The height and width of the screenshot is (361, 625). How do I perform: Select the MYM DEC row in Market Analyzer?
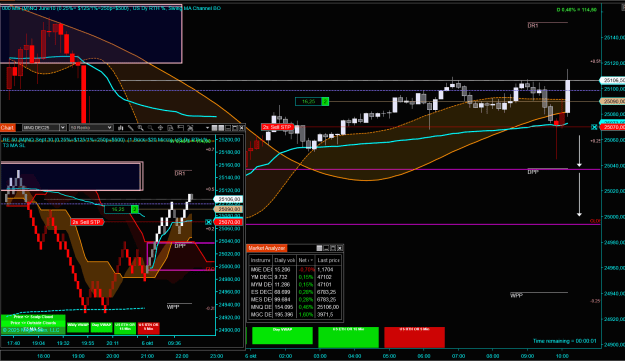click(295, 284)
